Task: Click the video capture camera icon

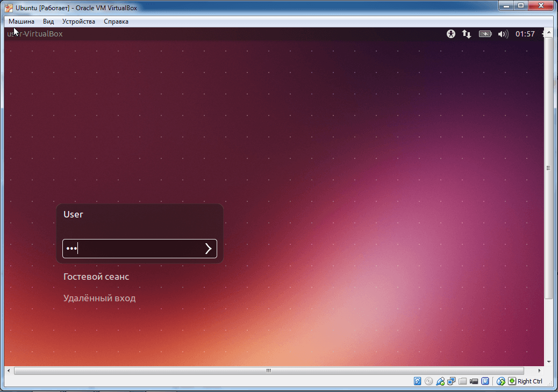Action: [474, 381]
